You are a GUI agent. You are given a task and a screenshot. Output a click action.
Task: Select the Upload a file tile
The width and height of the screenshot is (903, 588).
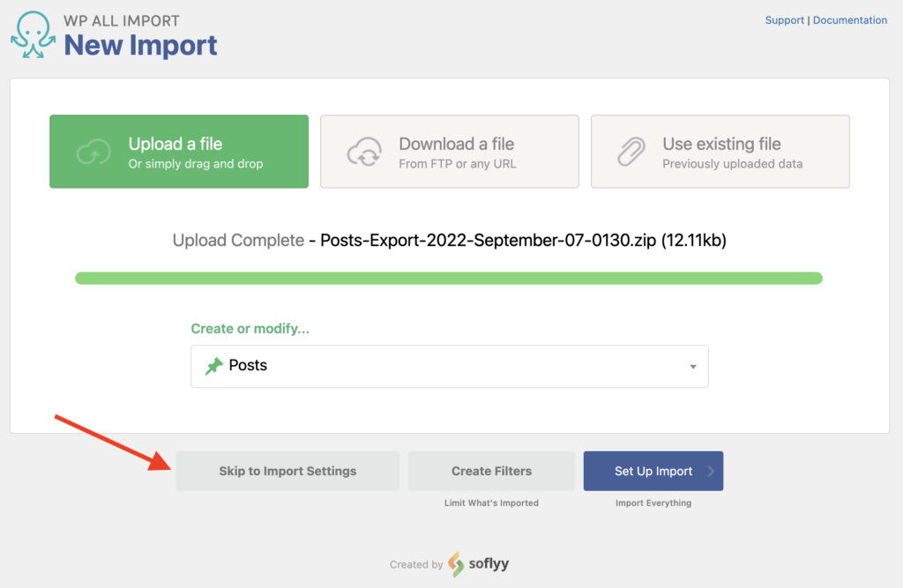179,151
